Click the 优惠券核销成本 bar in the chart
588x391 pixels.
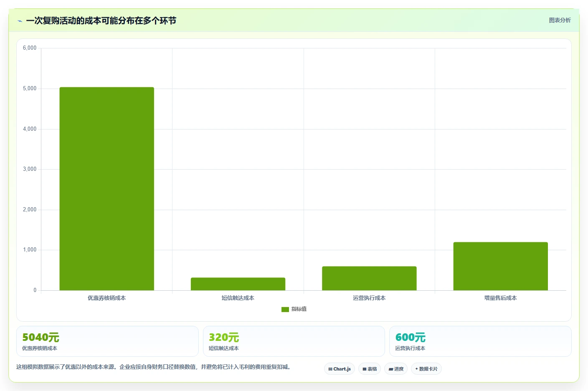pos(107,189)
